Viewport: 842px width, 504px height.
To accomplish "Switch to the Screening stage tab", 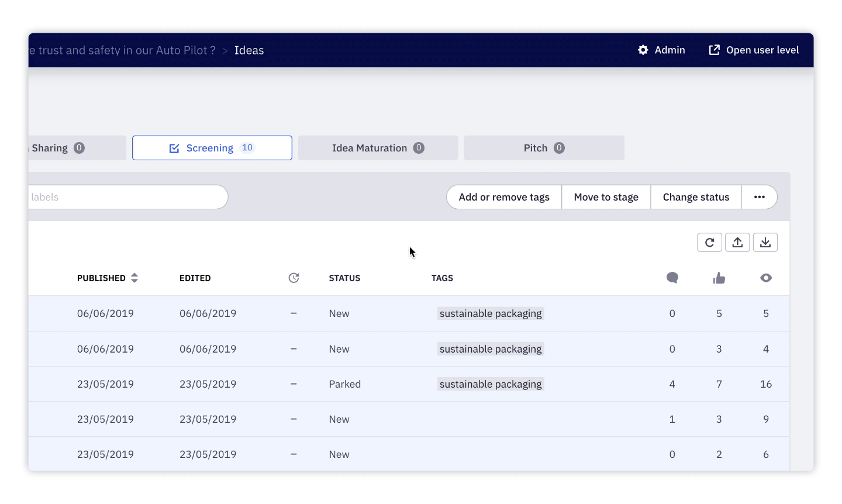I will click(x=212, y=148).
